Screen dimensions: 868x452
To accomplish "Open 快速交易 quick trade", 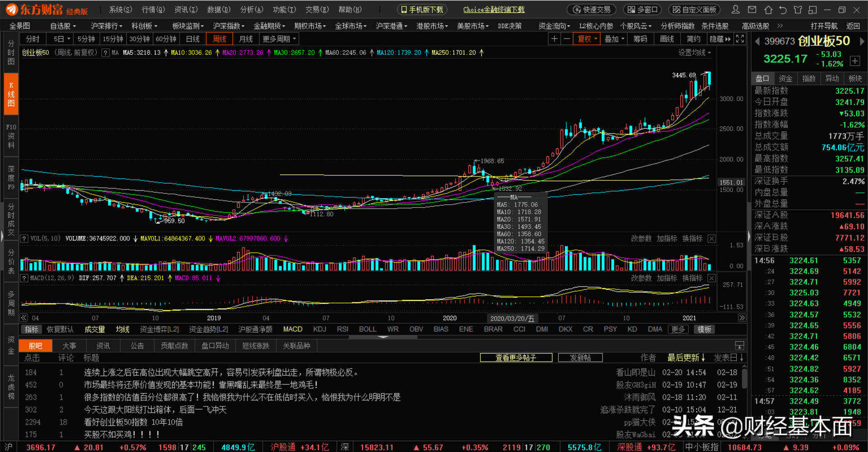I will [x=591, y=9].
